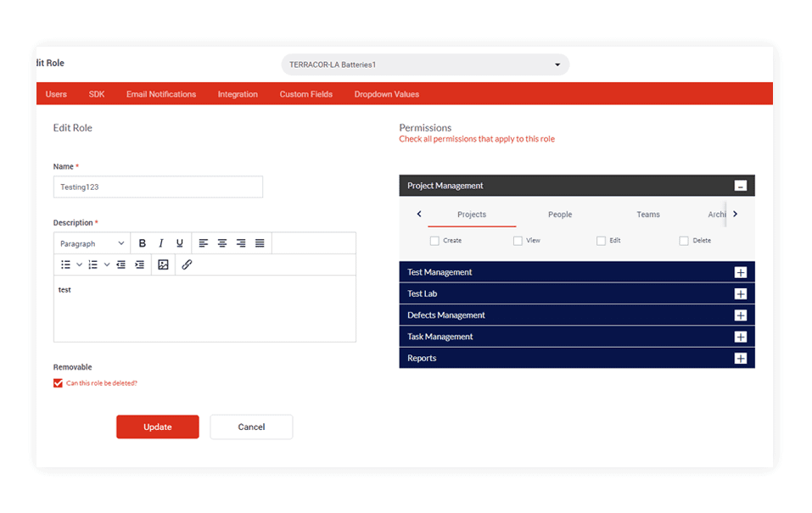The image size is (812, 513).
Task: Align description text left
Action: pos(204,243)
